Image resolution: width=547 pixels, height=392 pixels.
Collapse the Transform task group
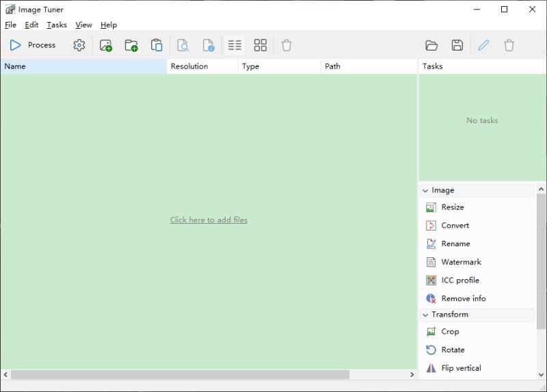pyautogui.click(x=425, y=315)
